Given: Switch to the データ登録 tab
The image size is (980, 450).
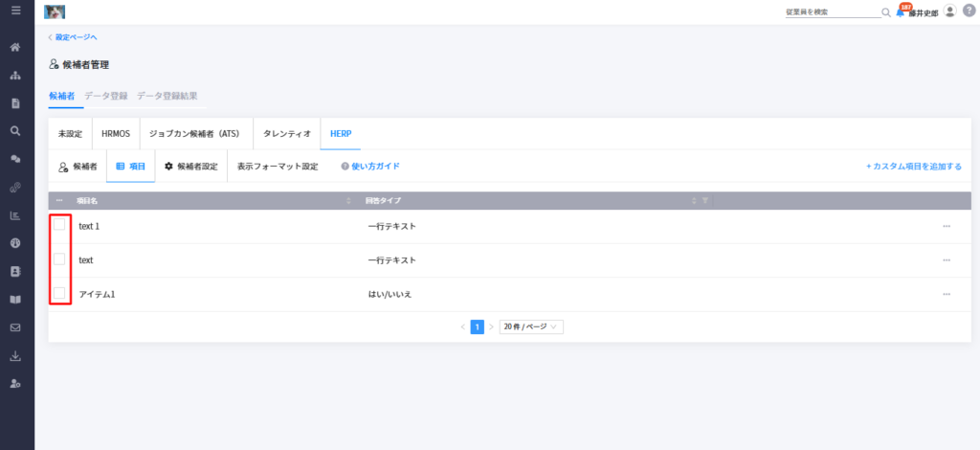Looking at the screenshot, I should pyautogui.click(x=106, y=96).
